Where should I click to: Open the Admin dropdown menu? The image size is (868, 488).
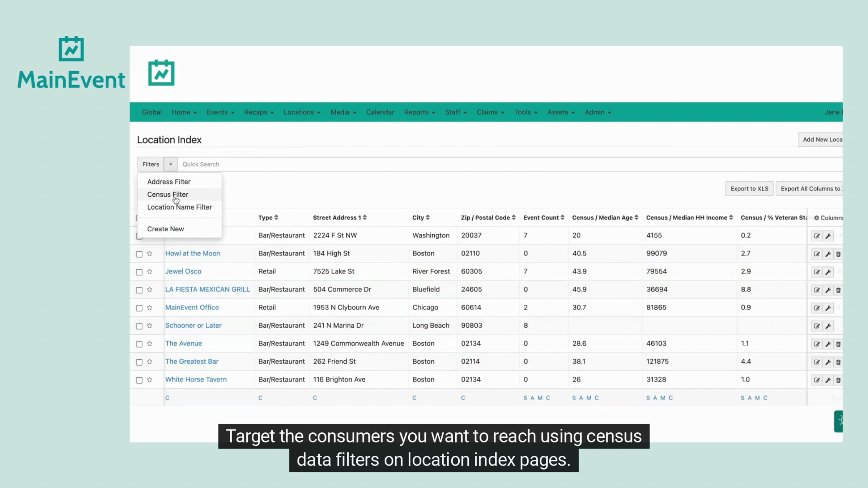598,112
